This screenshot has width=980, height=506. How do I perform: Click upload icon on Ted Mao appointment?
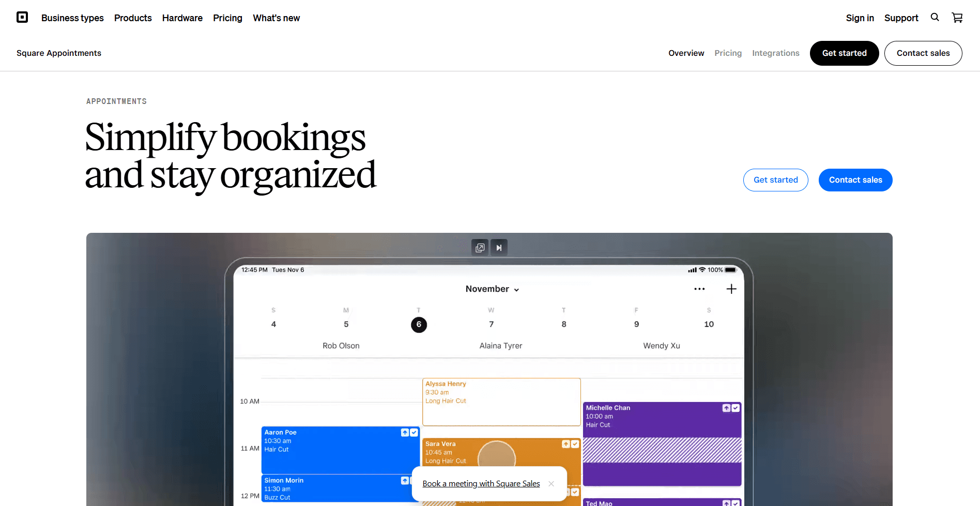tap(726, 503)
